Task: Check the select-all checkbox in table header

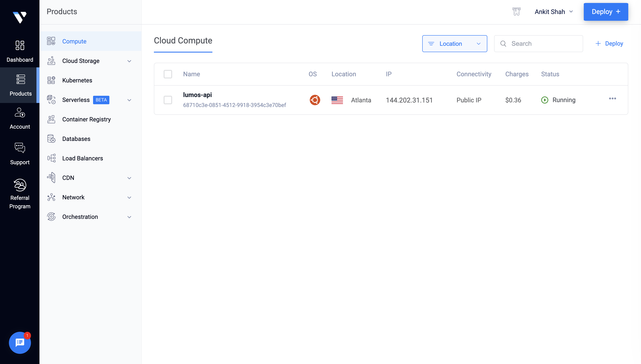Action: pyautogui.click(x=168, y=74)
